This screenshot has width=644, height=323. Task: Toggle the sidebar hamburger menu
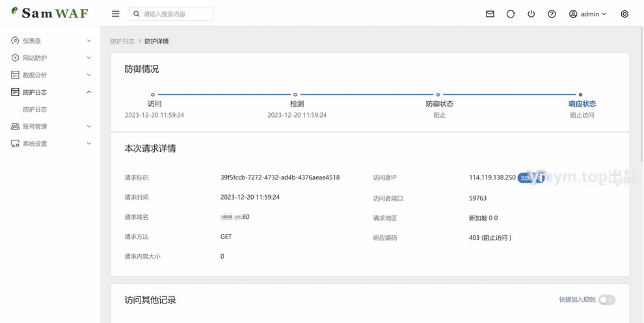click(x=115, y=14)
